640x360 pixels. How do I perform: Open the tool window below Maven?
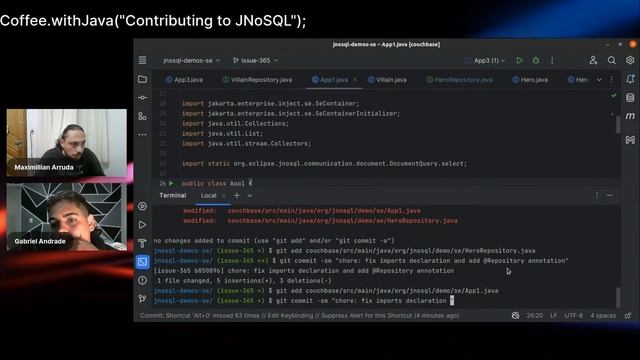(x=630, y=140)
